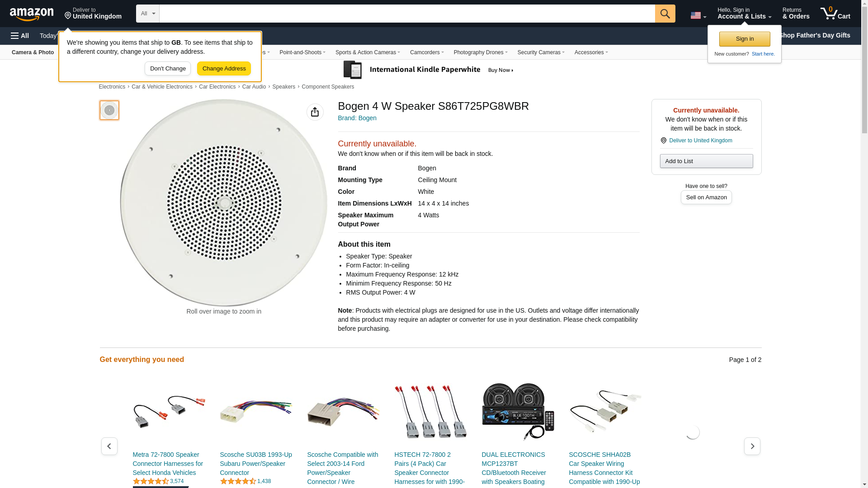
Task: Click the Sell on Amazon button
Action: point(706,197)
